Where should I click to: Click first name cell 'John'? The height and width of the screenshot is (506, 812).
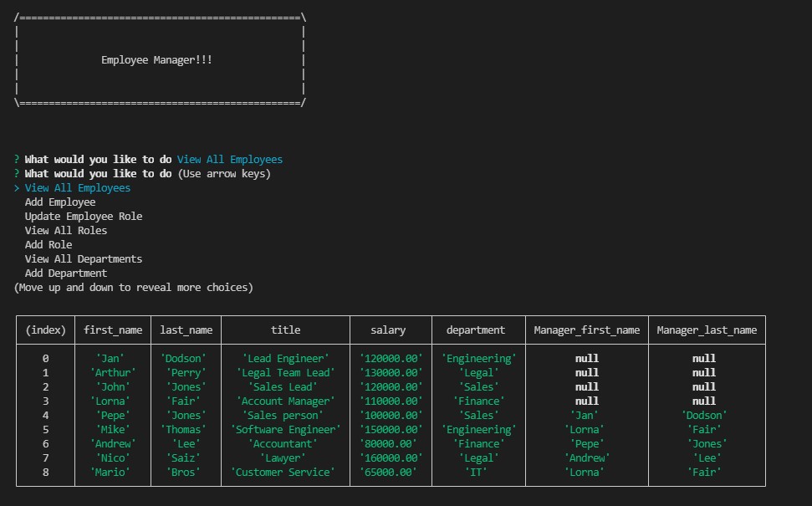113,387
